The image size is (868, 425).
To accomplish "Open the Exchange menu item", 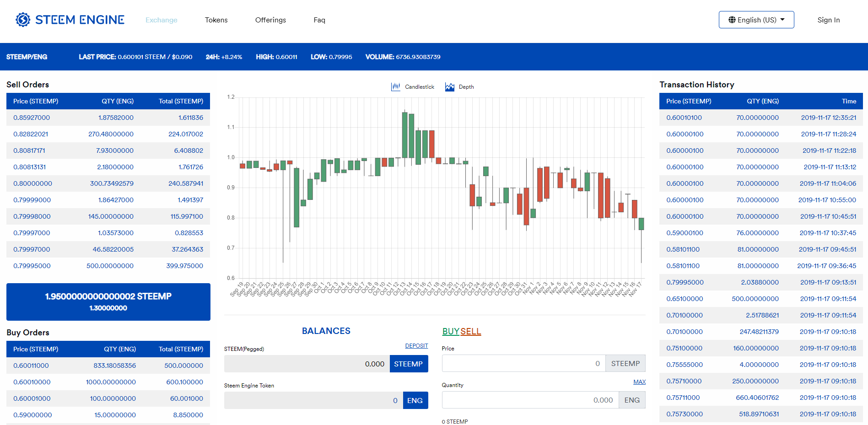I will tap(162, 20).
